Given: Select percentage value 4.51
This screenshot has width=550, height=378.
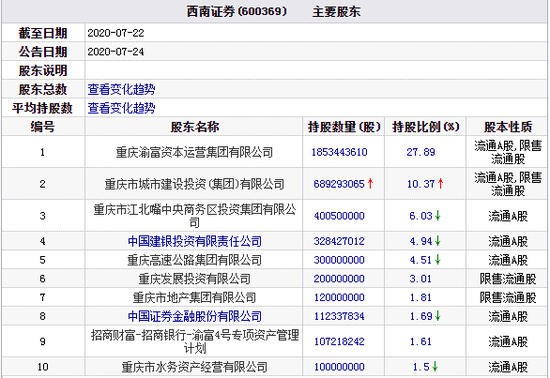Looking at the screenshot, I should 421,260.
